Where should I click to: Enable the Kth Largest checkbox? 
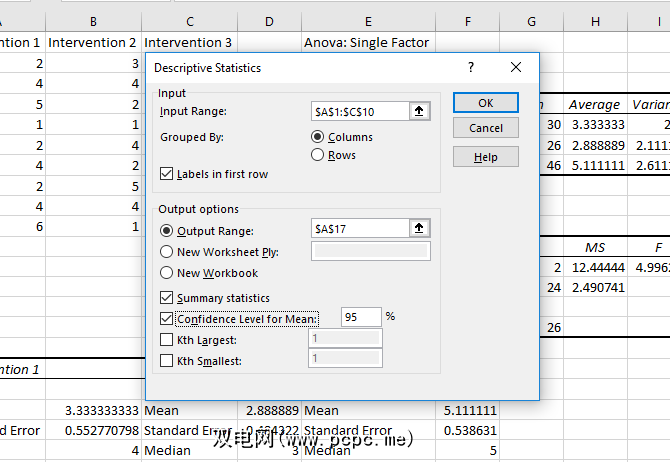167,340
